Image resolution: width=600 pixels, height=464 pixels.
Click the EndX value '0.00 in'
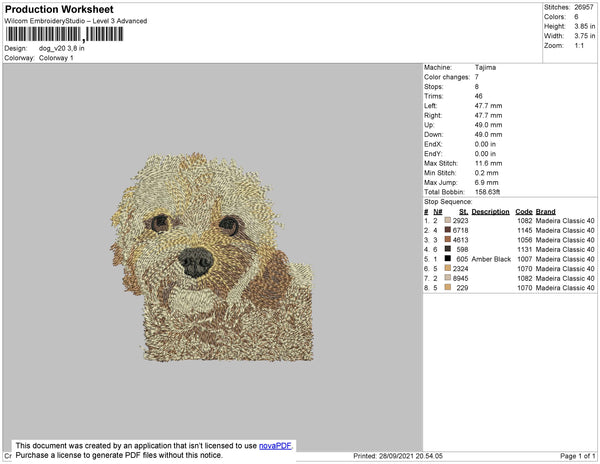pyautogui.click(x=485, y=144)
